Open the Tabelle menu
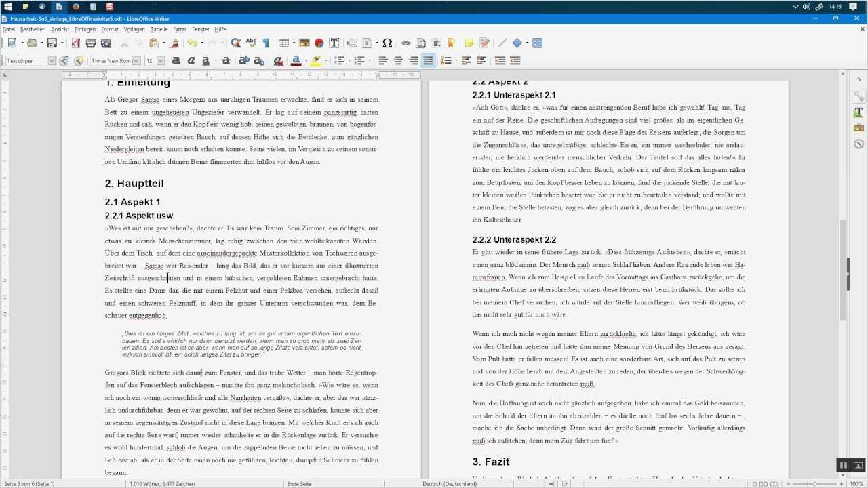Screen dimensions: 868x488 point(159,29)
